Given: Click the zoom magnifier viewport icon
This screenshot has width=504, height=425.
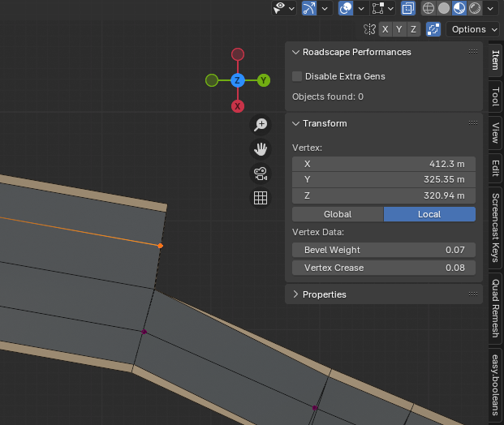Looking at the screenshot, I should (x=261, y=125).
